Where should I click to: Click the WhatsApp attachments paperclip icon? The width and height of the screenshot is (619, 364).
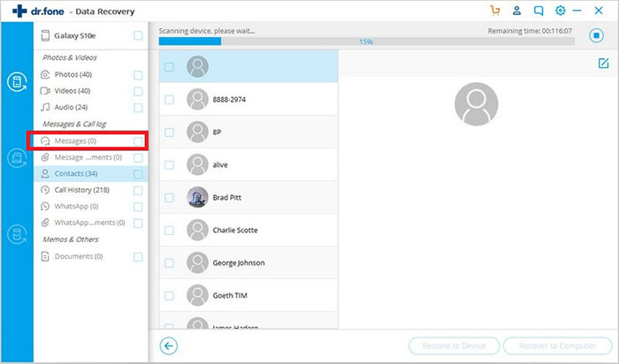point(45,223)
